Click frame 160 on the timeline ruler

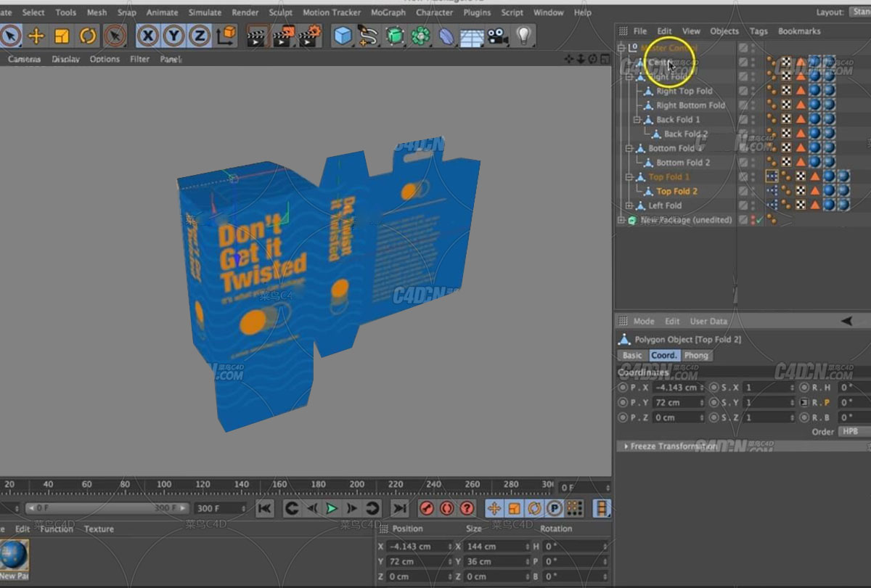tap(280, 485)
